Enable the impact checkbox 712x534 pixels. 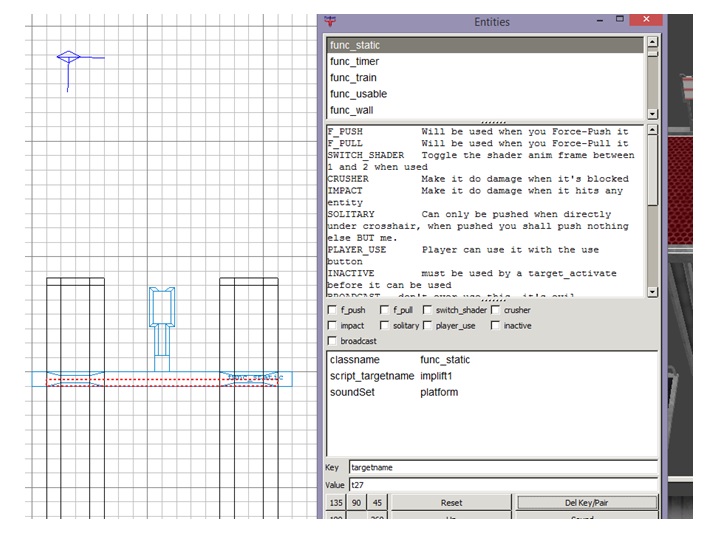[332, 325]
